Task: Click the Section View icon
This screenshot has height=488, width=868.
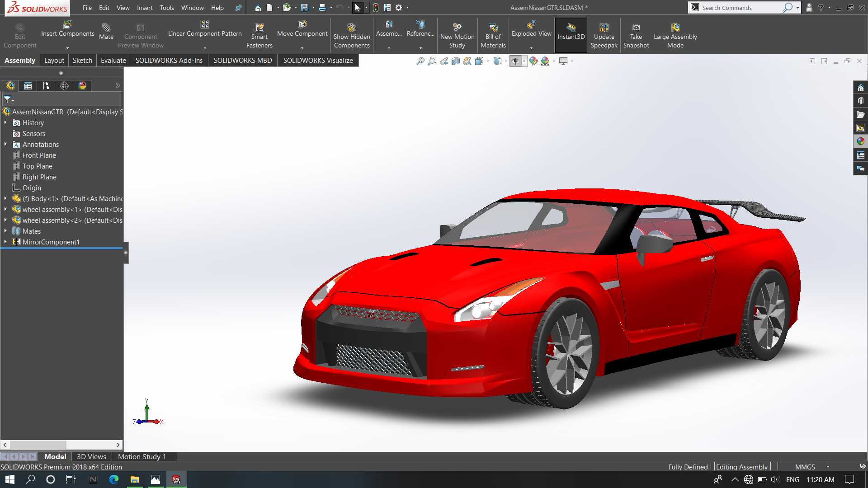Action: pyautogui.click(x=456, y=61)
